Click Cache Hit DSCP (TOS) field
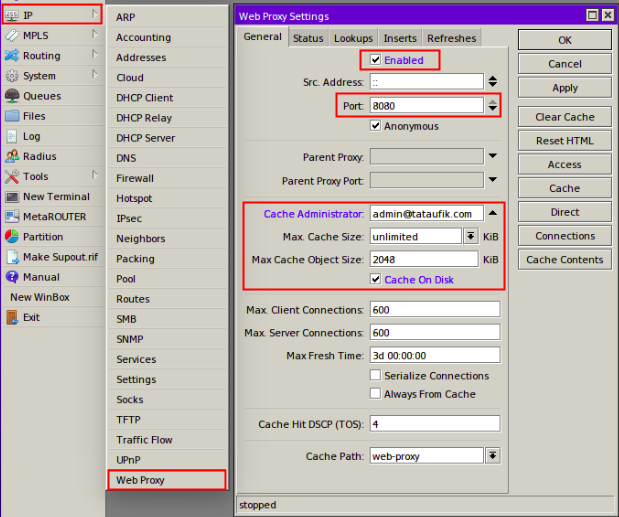 [x=435, y=424]
